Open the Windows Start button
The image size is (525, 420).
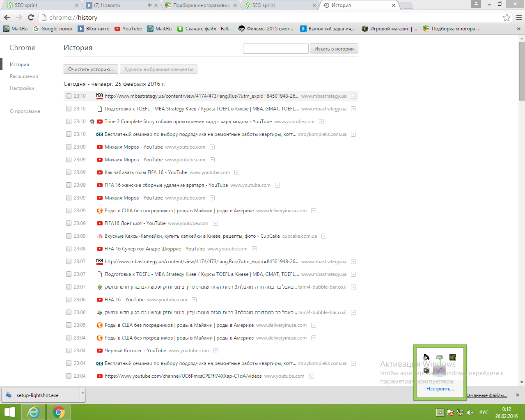point(9,412)
